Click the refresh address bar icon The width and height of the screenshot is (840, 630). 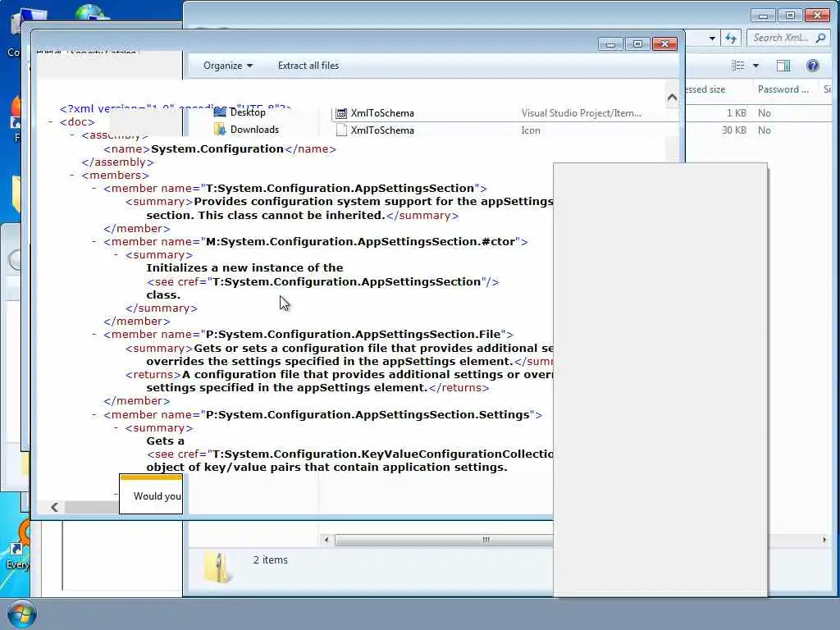tap(731, 38)
